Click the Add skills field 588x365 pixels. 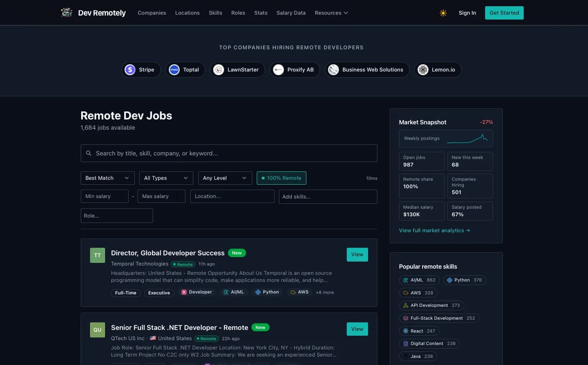tap(328, 197)
